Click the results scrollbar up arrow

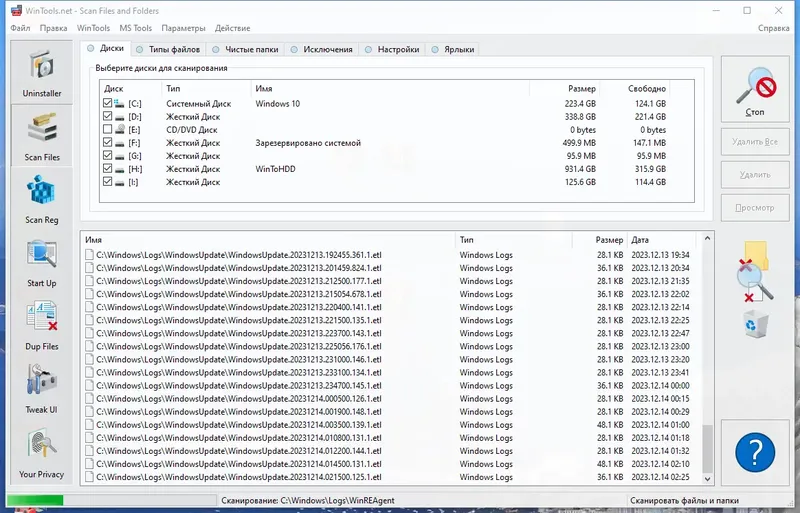coord(707,238)
